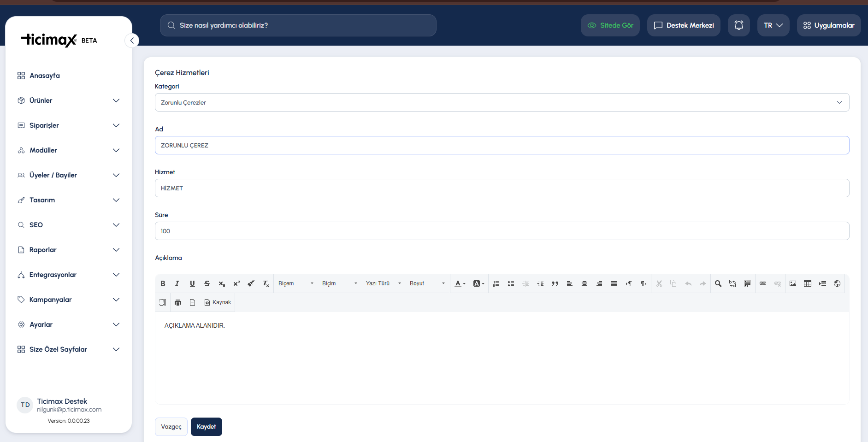Open the Entegrasyonlar sidebar menu
The image size is (868, 442).
(69, 275)
